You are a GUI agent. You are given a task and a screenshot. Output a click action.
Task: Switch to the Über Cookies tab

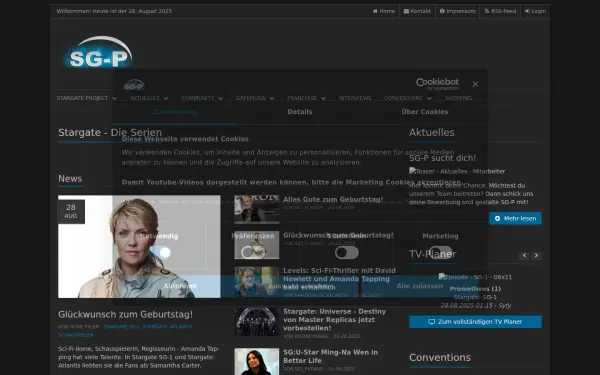pyautogui.click(x=425, y=112)
